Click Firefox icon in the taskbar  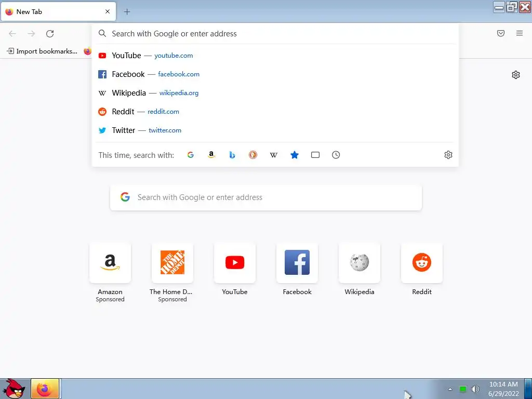tap(45, 389)
